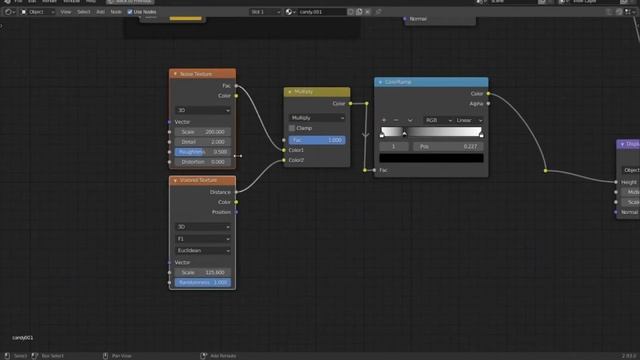Click Voronoi Color output socket
The height and width of the screenshot is (360, 640).
pos(236,202)
